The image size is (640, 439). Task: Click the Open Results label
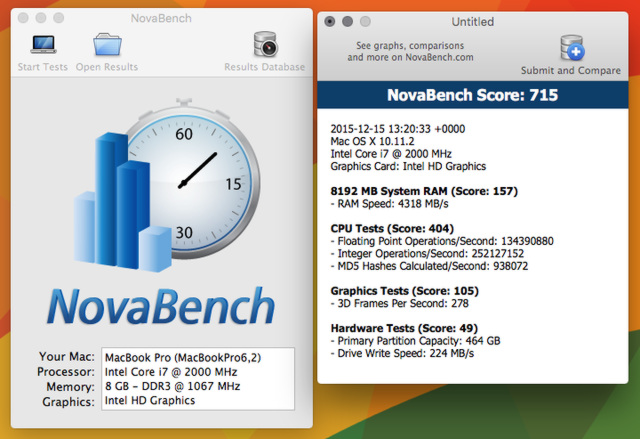pyautogui.click(x=107, y=67)
